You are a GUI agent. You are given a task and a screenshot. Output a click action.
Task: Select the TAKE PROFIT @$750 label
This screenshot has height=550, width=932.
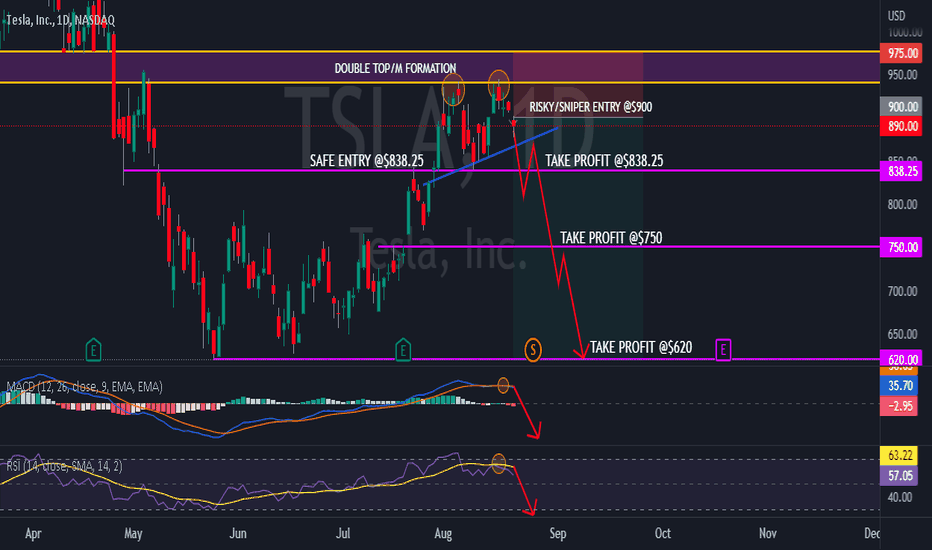pos(610,238)
